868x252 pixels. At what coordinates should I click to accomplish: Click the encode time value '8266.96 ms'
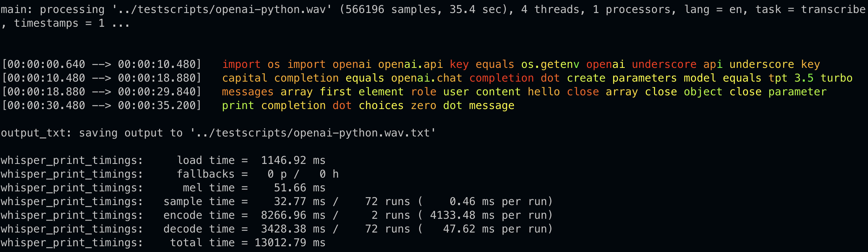pyautogui.click(x=293, y=215)
